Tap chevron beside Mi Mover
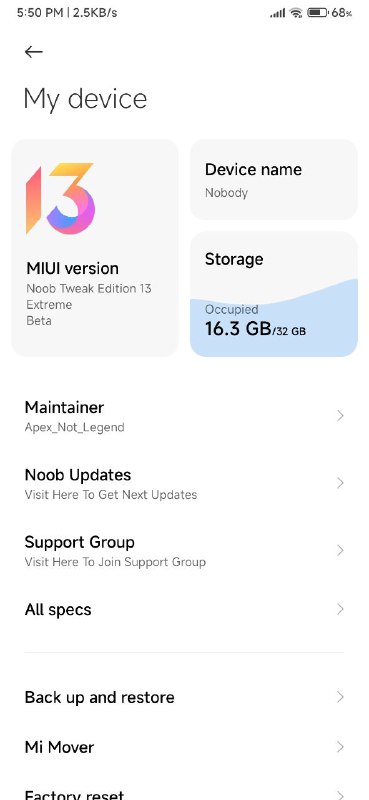The height and width of the screenshot is (800, 369). point(340,747)
